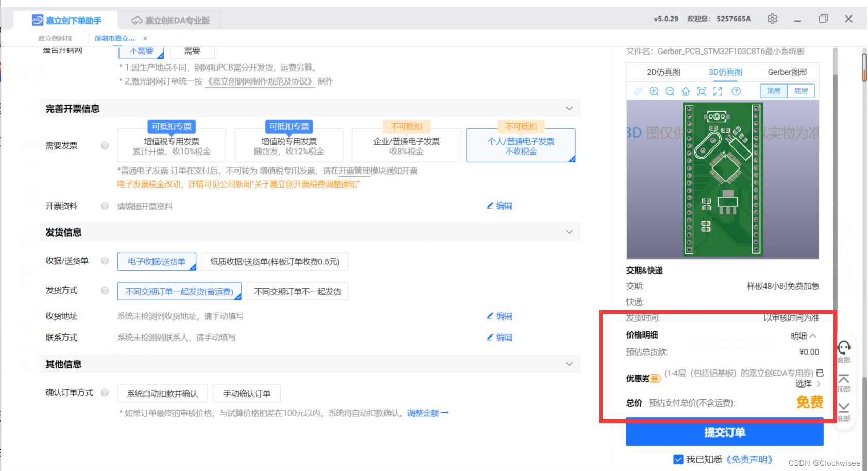Click the fit-to-view frame icon
Viewport: 868px width, 471px height.
(x=702, y=91)
